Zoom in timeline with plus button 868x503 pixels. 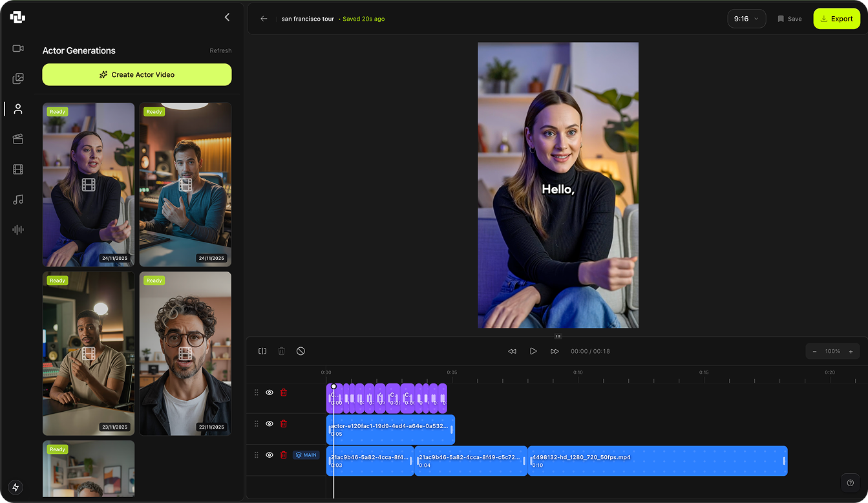coord(851,351)
